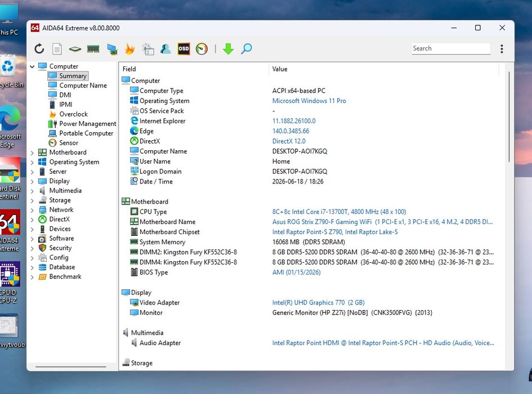The height and width of the screenshot is (394, 532).
Task: Click the computer network toolbar icon
Action: click(x=112, y=49)
